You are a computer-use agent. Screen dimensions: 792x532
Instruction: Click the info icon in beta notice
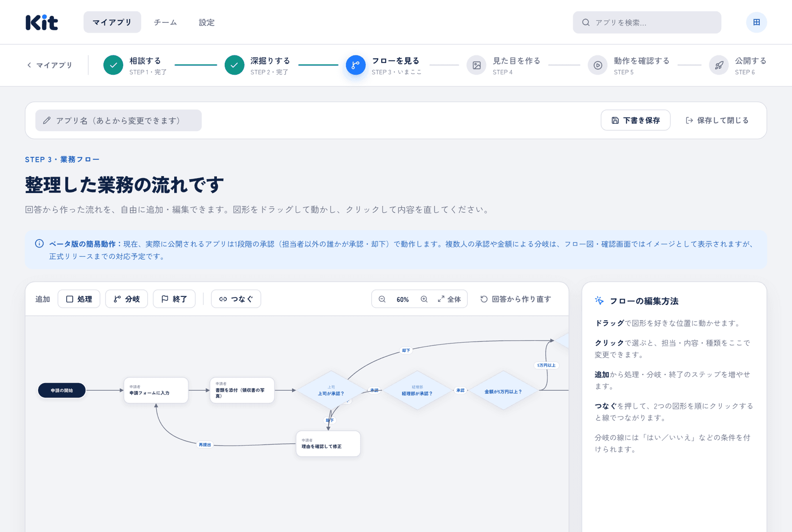click(x=39, y=243)
